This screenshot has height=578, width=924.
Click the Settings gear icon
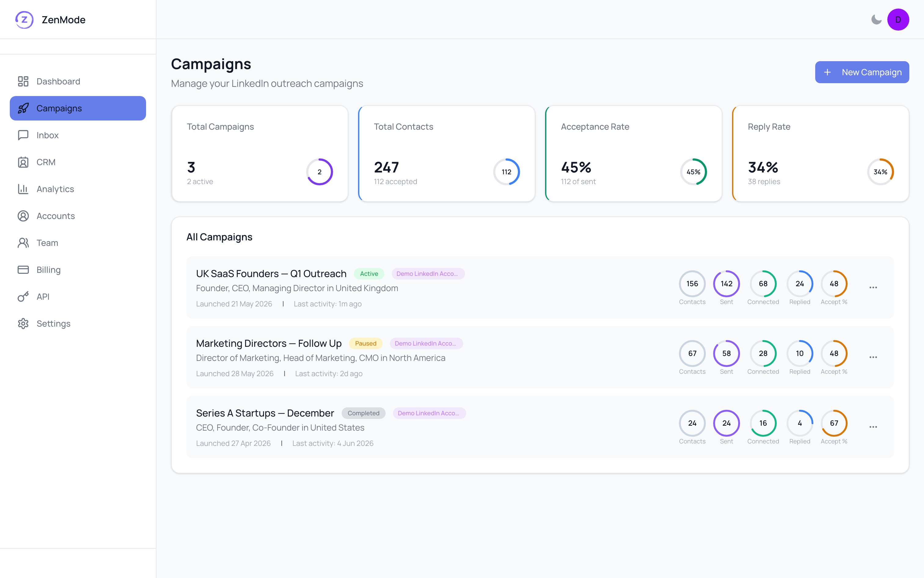click(23, 324)
